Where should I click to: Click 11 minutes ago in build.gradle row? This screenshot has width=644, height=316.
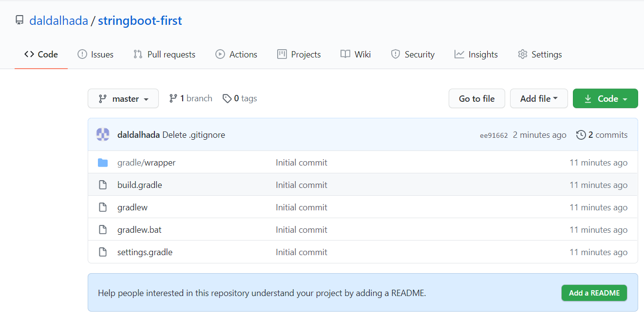[599, 185]
